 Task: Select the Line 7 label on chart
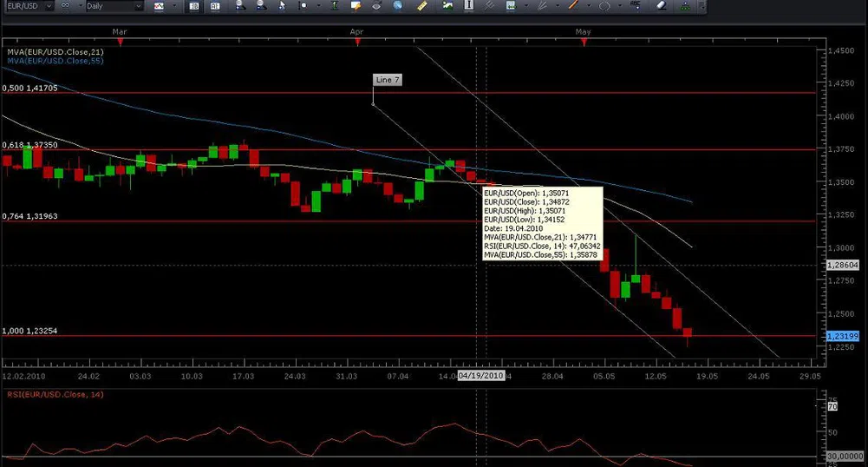point(388,80)
